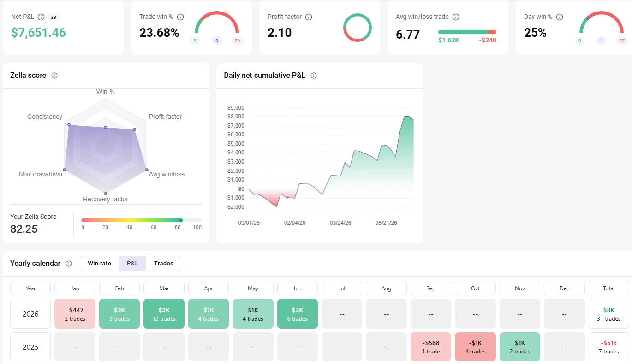Click the Zella score info icon
The image size is (632, 364).
click(x=54, y=76)
